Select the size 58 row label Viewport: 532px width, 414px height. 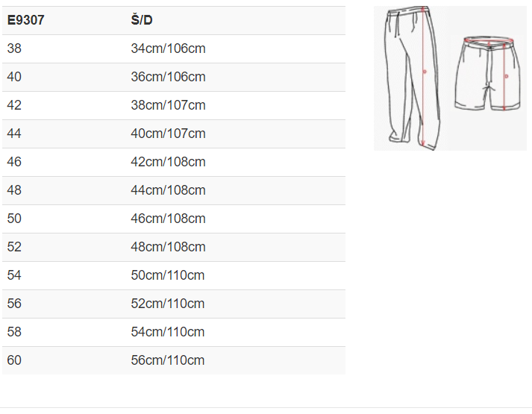coord(14,332)
